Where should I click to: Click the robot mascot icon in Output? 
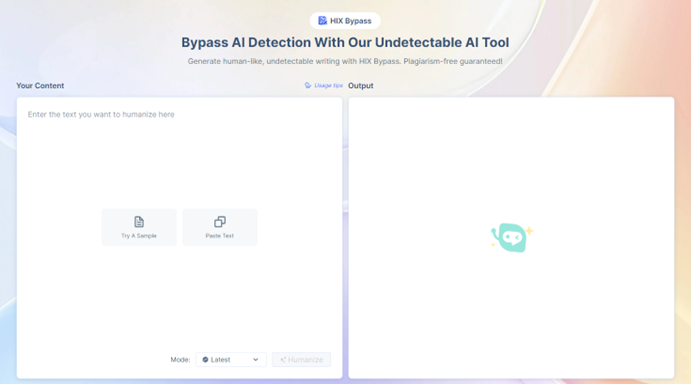(512, 238)
